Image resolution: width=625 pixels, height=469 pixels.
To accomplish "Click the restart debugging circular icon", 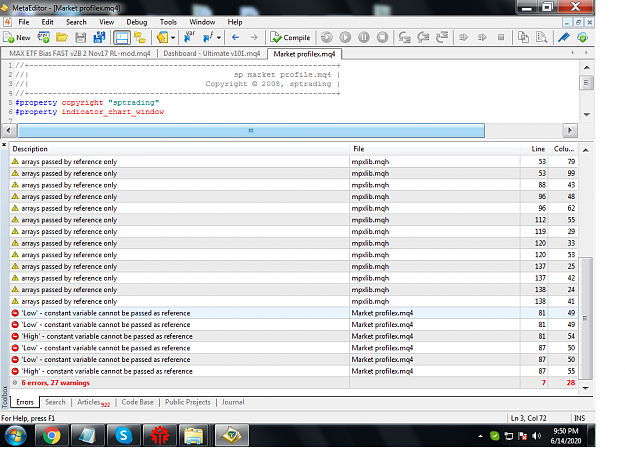I will point(326,37).
